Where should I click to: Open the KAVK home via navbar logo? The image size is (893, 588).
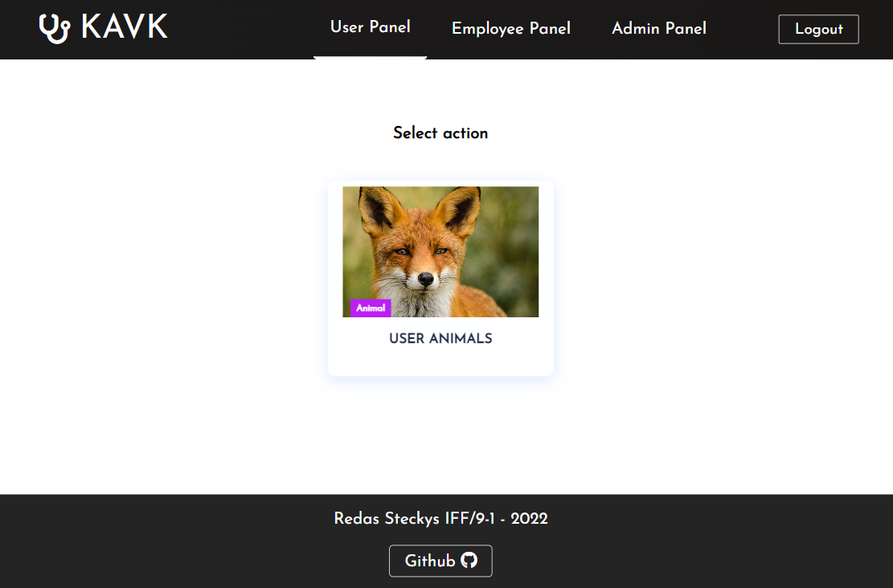pos(104,27)
